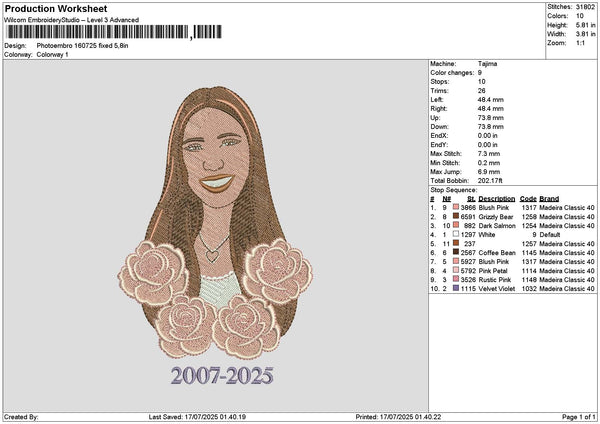Click the "Description" column header
Image resolution: width=600 pixels, height=424 pixels.
[497, 199]
